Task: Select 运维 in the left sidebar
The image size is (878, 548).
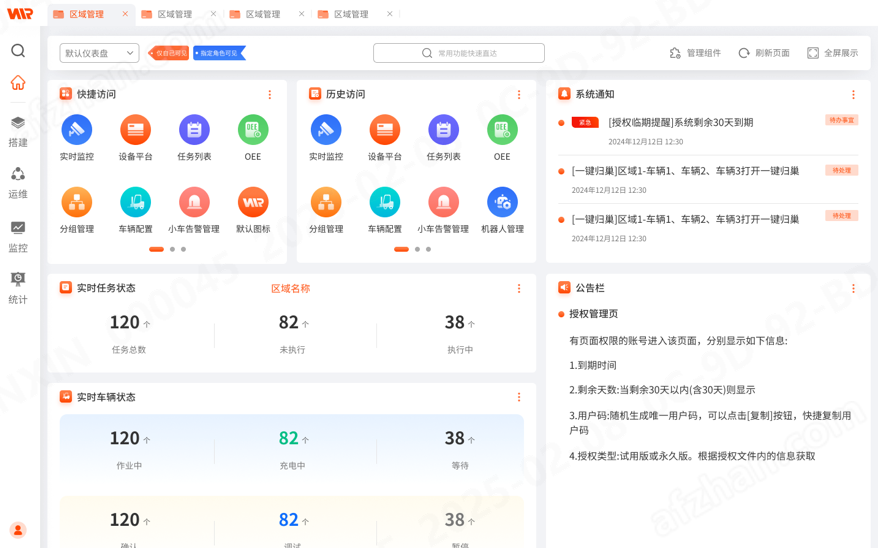Action: [x=18, y=182]
